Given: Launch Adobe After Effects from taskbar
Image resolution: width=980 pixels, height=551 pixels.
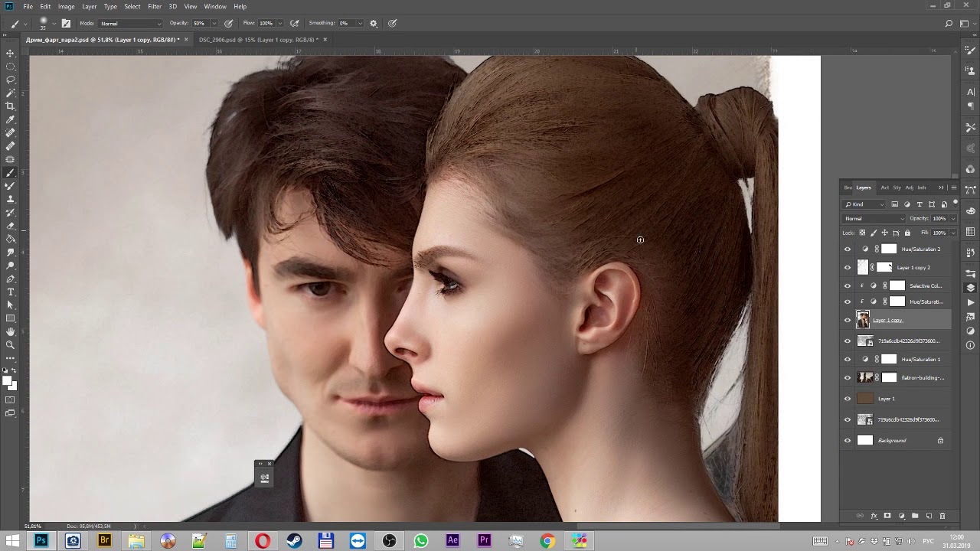Looking at the screenshot, I should click(452, 541).
